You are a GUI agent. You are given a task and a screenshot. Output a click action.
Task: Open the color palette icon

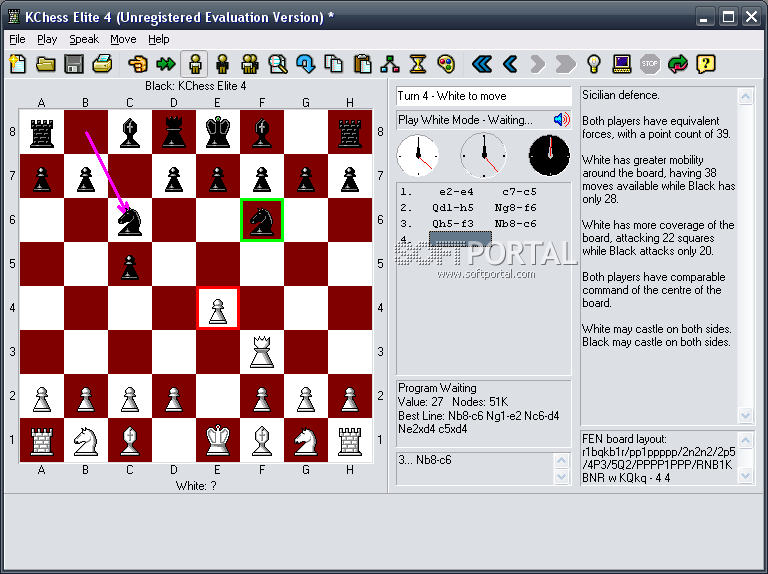click(x=446, y=64)
